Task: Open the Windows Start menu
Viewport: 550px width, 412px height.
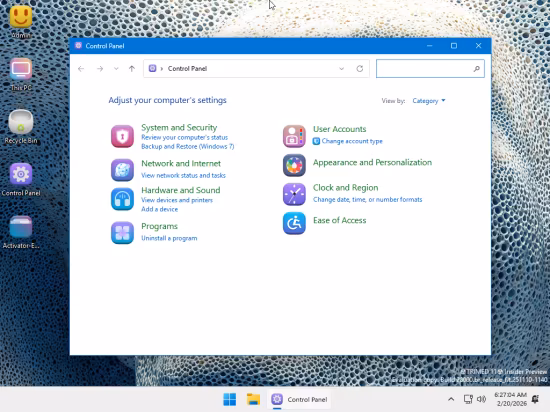Action: pyautogui.click(x=230, y=399)
